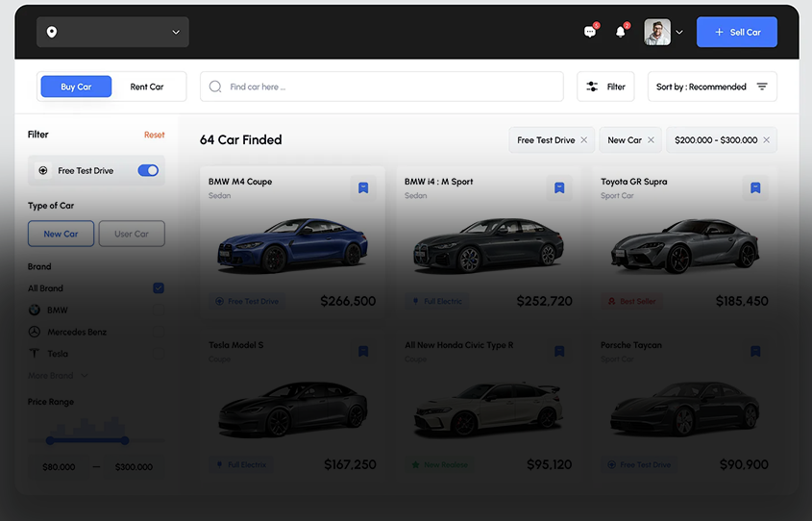Click Full Electrix badge on Tesla Model S

pyautogui.click(x=241, y=464)
